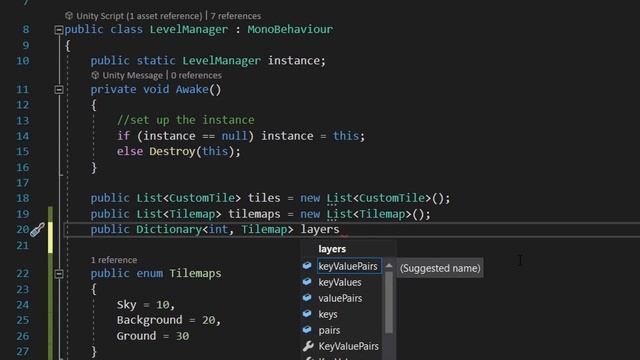Collapse the Tilemaps enum region
This screenshot has height=360, width=640.
click(59, 274)
